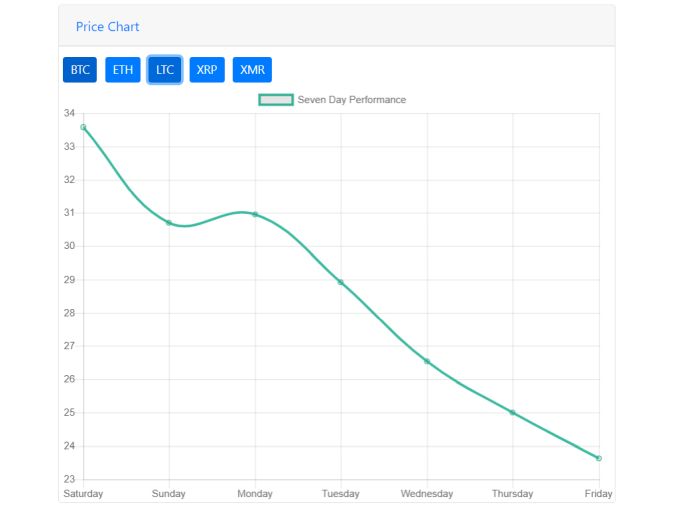Click the Sunday axis label
The image size is (680, 511).
169,494
